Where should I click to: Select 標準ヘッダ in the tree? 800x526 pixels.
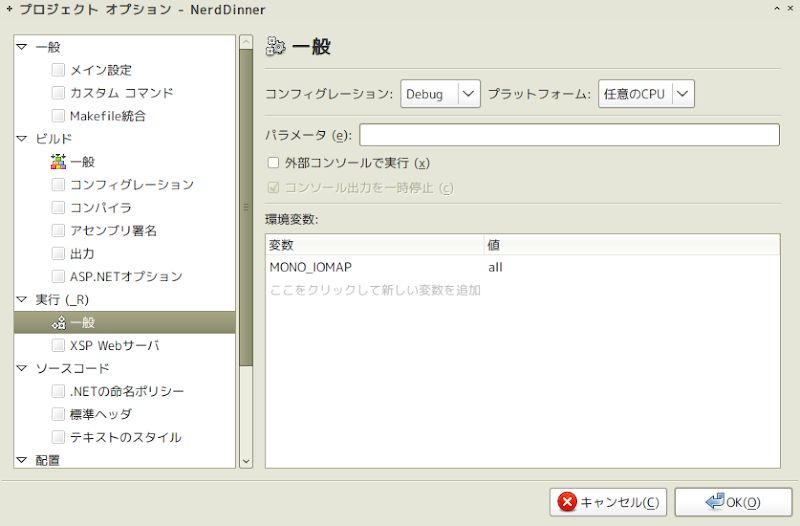[x=101, y=414]
